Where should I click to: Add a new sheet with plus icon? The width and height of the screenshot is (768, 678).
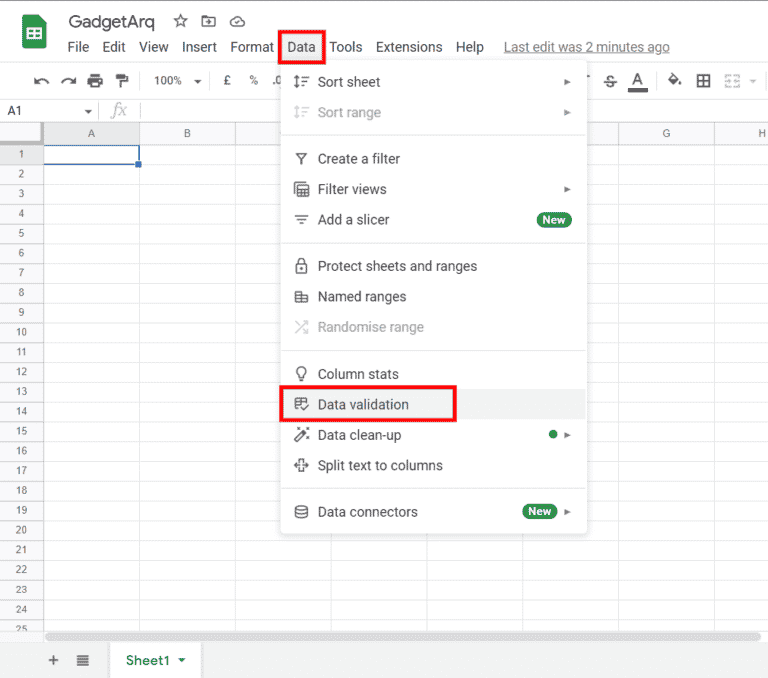pyautogui.click(x=53, y=660)
